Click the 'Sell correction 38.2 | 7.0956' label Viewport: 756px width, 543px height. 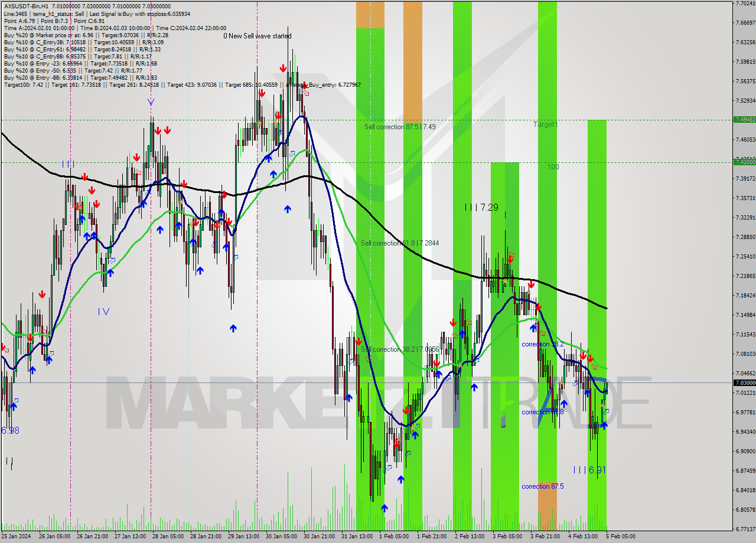[400, 349]
